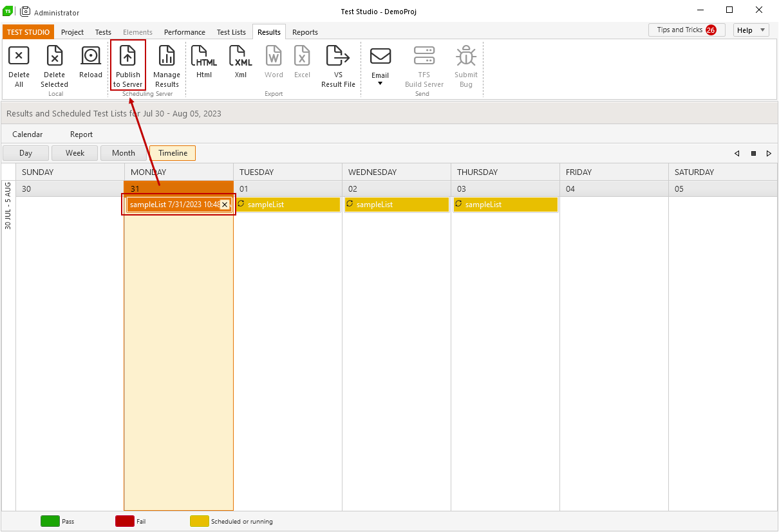
Task: Click the date cell 30
Action: pos(70,189)
